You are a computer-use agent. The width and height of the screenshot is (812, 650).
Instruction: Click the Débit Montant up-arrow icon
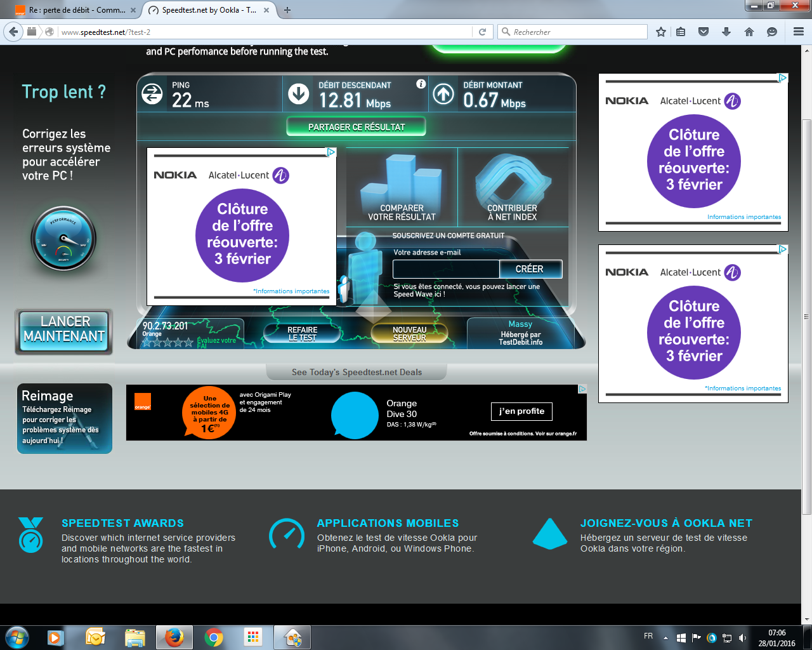point(444,93)
